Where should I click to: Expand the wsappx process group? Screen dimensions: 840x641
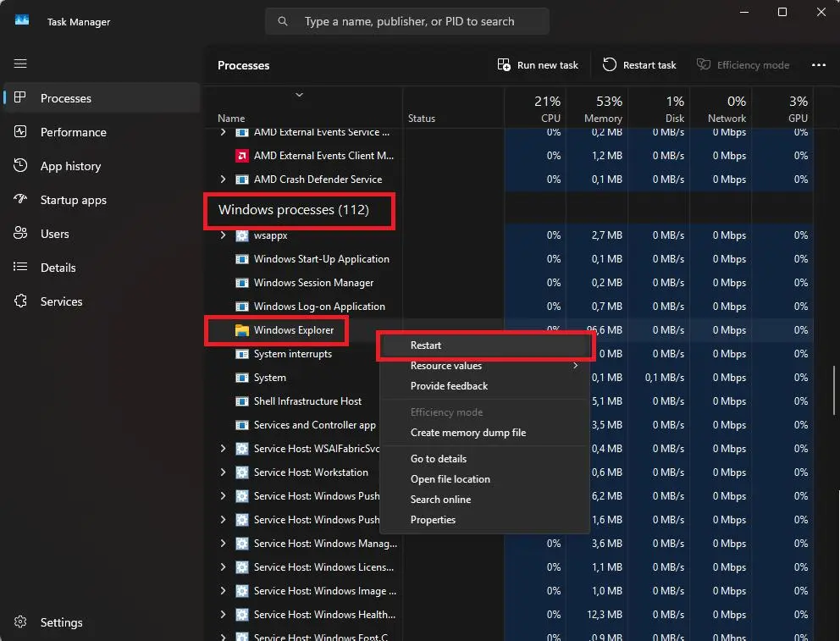[x=223, y=235]
